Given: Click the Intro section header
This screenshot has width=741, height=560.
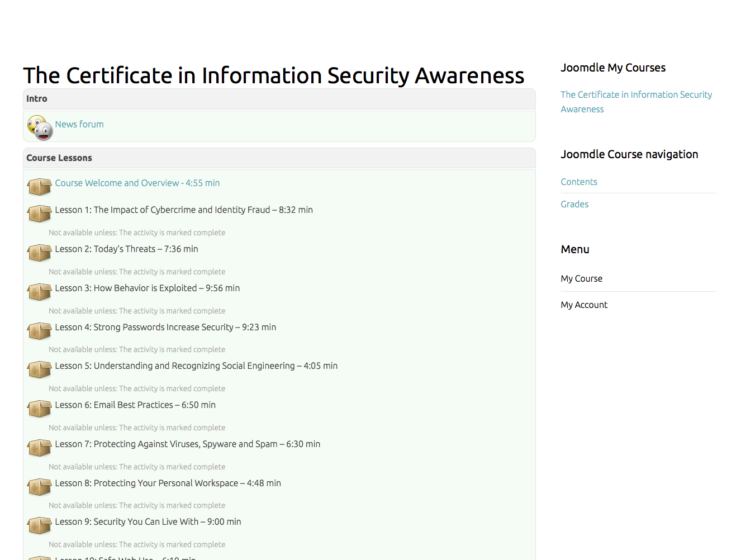Looking at the screenshot, I should point(279,99).
